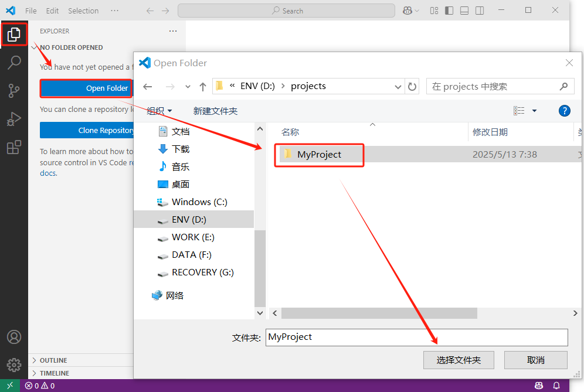Click the command center Search box
Screen dimensions: 584x392
(x=286, y=11)
